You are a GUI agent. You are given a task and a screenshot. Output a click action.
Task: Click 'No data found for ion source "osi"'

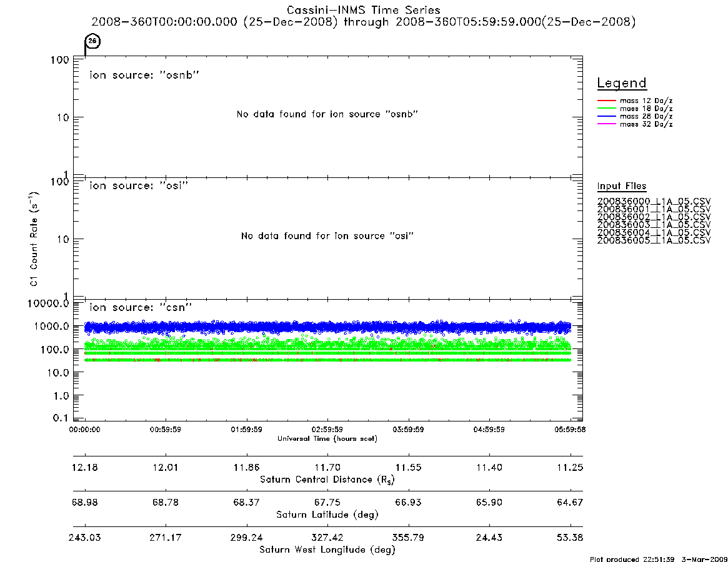point(327,236)
